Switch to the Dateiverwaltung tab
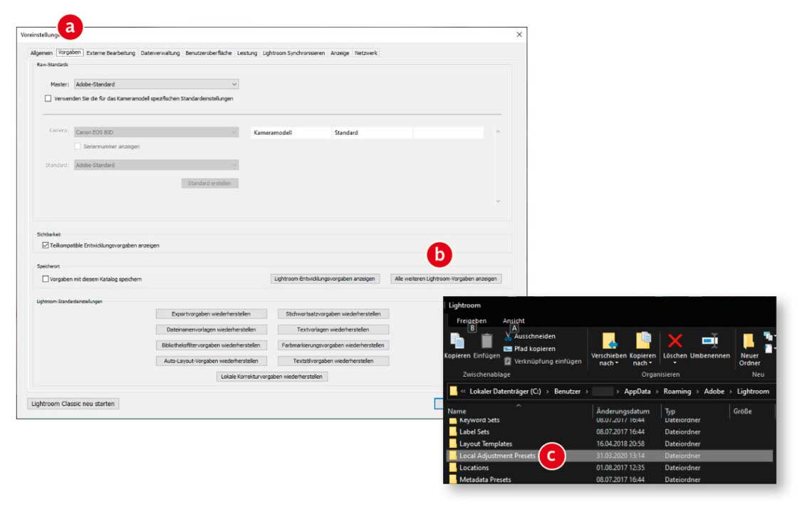 tap(160, 53)
